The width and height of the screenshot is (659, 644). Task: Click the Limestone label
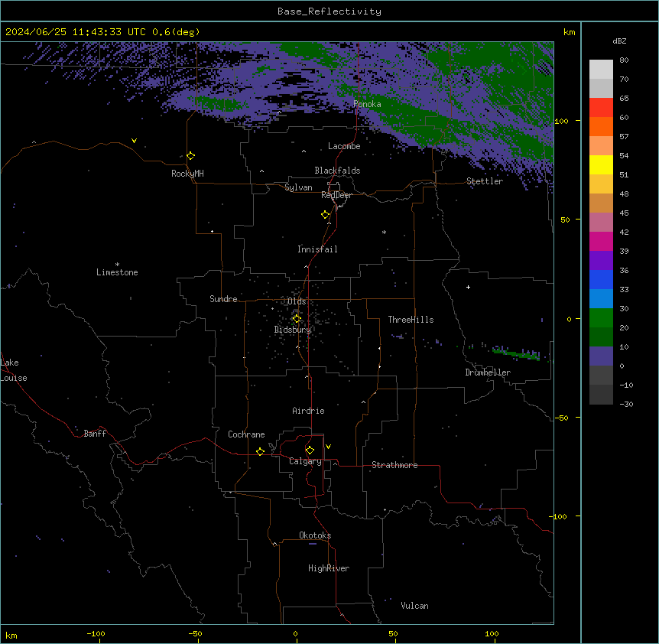(117, 272)
